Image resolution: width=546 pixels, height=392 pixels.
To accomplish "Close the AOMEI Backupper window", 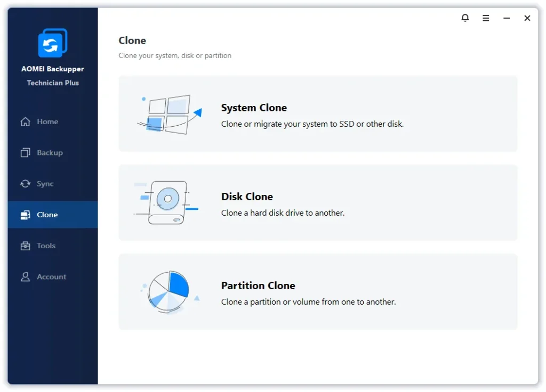I will [527, 18].
